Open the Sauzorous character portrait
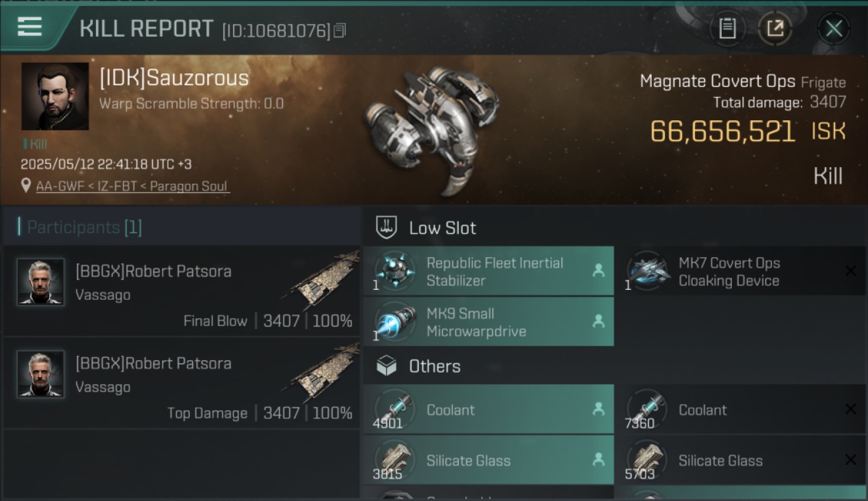Image resolution: width=868 pixels, height=501 pixels. point(55,96)
